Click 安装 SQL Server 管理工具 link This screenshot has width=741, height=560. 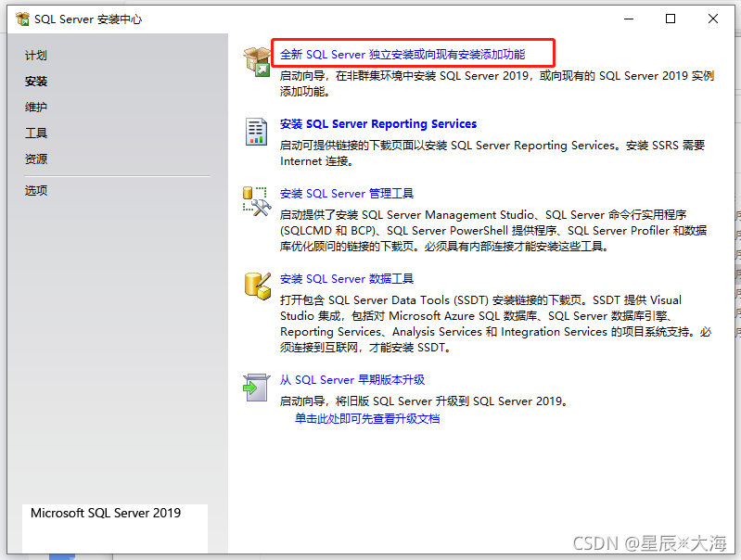point(347,193)
